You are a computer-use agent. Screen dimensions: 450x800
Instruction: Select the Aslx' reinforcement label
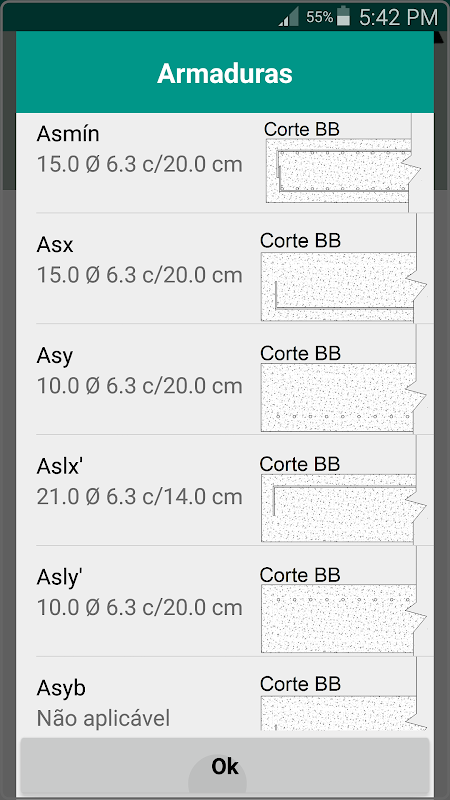59,466
